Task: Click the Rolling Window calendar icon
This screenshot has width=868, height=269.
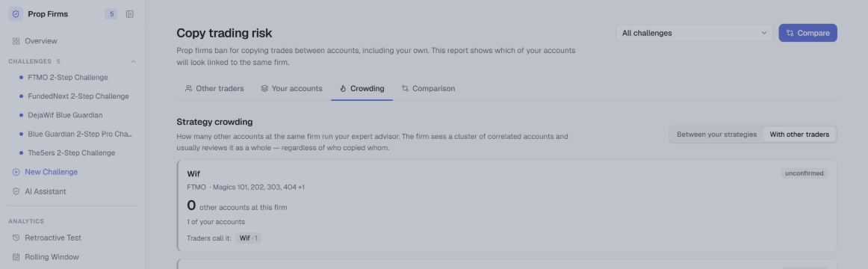Action: [x=16, y=257]
